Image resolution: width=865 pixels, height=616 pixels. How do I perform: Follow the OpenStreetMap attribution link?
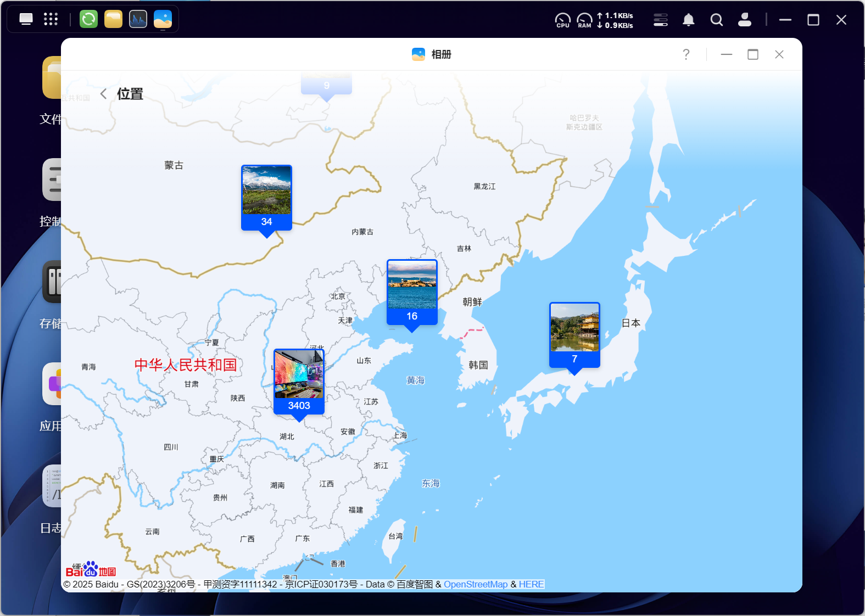click(x=476, y=584)
